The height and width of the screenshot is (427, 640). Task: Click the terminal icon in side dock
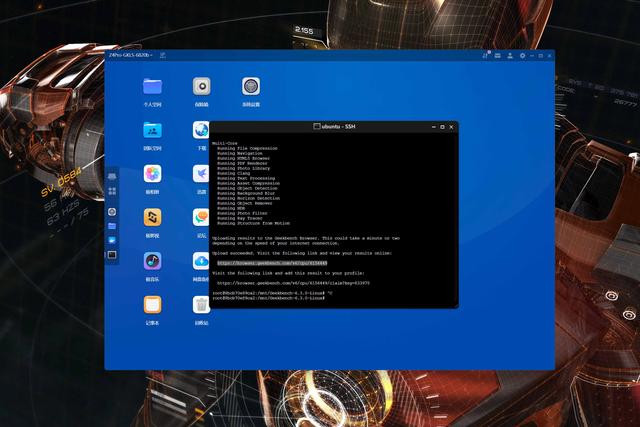[x=112, y=255]
